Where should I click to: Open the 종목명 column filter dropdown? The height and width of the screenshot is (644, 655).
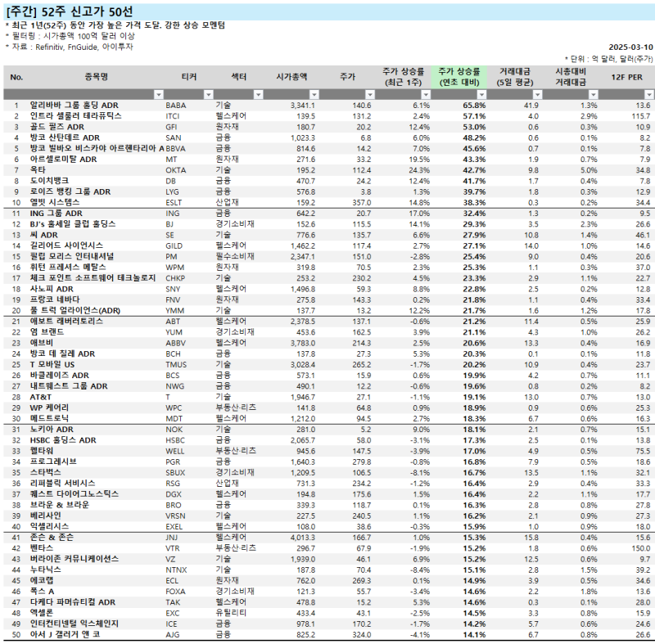158,94
